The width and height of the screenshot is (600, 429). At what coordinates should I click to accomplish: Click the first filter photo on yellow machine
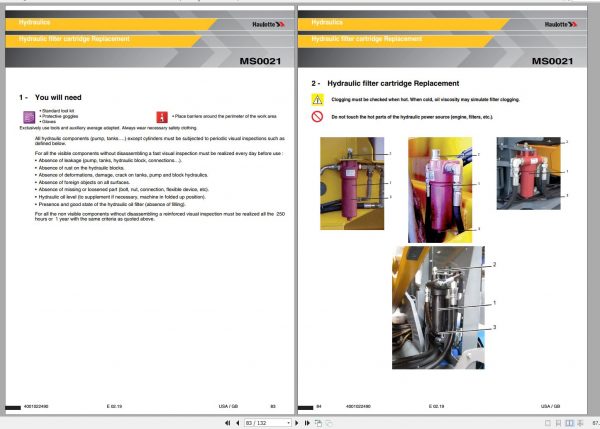(352, 183)
